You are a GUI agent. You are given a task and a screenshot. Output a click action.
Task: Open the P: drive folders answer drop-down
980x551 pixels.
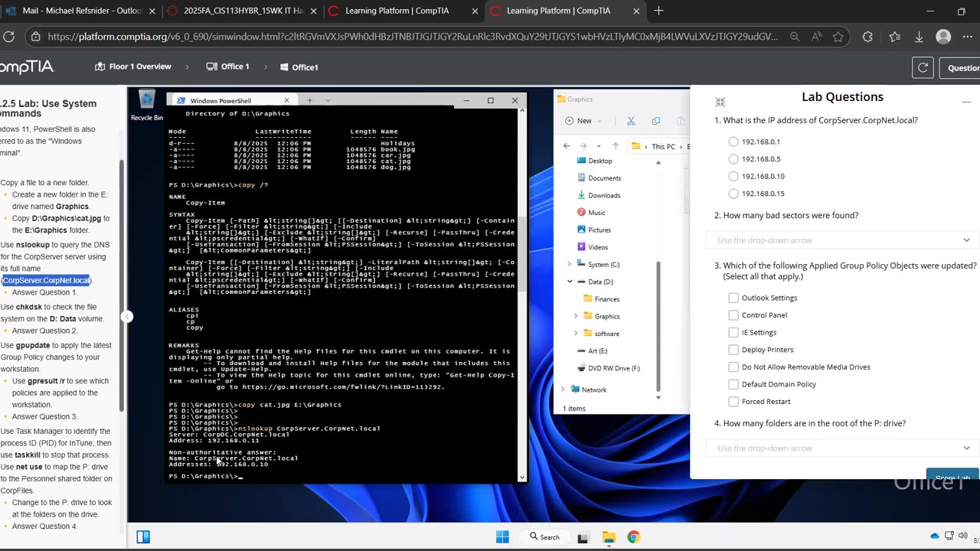[843, 448]
